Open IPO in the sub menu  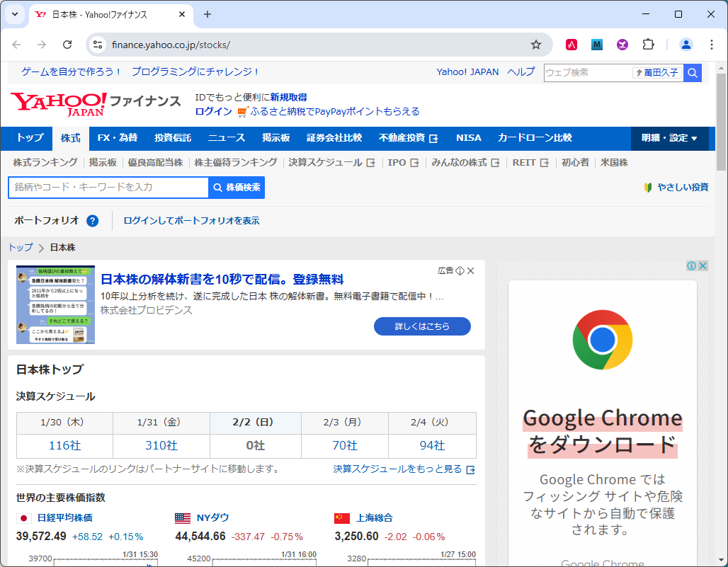[x=404, y=162]
